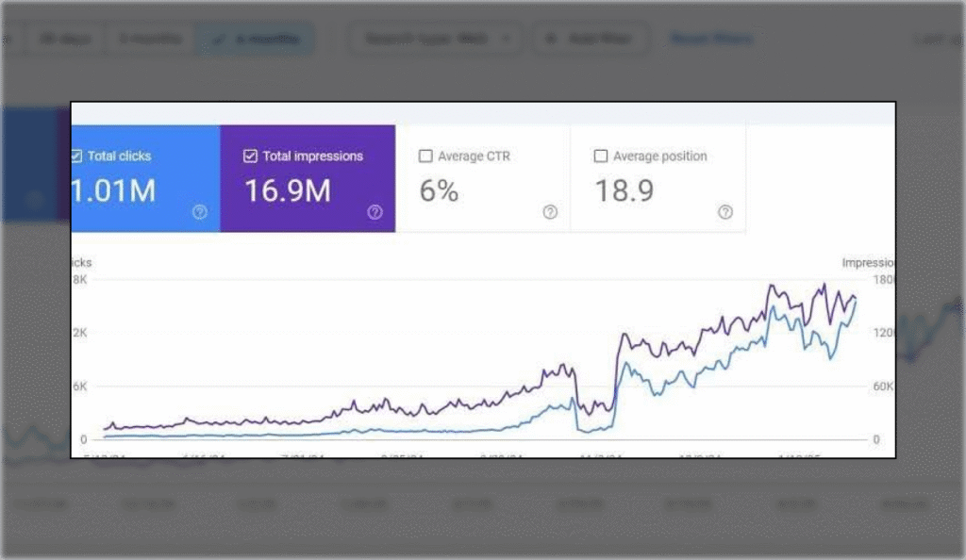This screenshot has height=560, width=966.
Task: Click the Add filter button
Action: [591, 39]
